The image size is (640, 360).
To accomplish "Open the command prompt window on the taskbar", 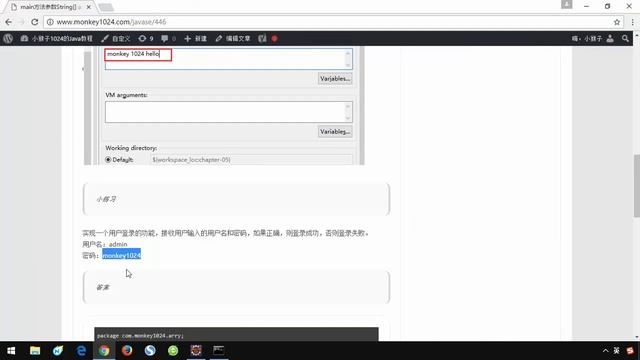I will 219,351.
